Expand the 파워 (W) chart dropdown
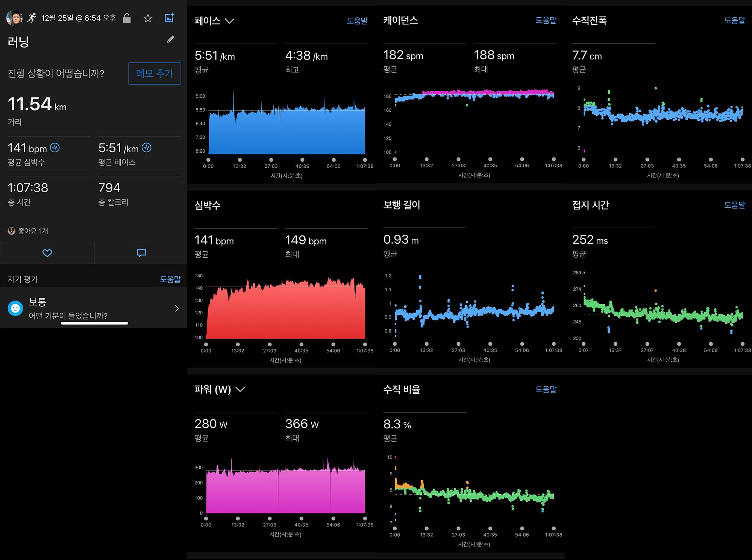Screen dimensions: 752x560 pyautogui.click(x=240, y=389)
